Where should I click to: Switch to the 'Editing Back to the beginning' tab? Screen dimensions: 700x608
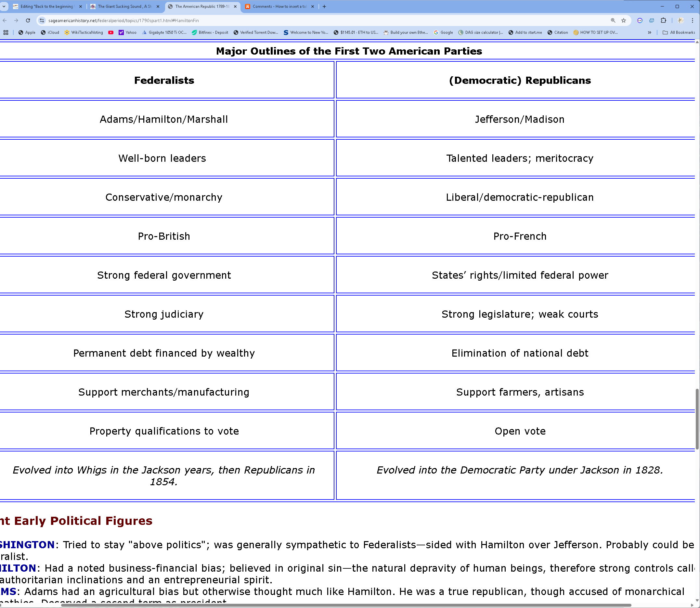47,6
